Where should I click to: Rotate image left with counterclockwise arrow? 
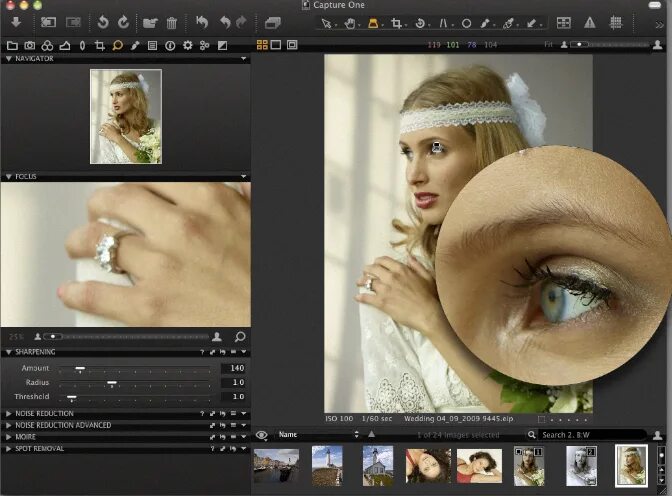[101, 22]
